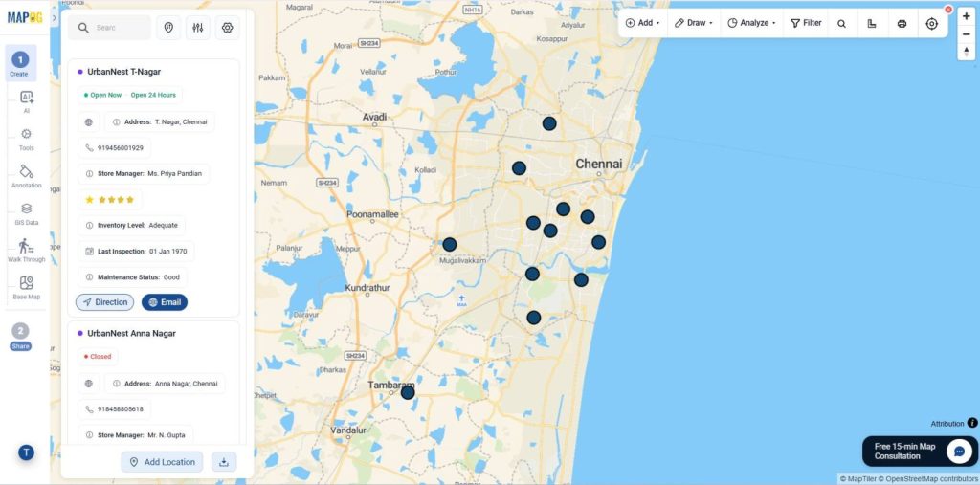Click the Filter button in toolbar

point(806,23)
